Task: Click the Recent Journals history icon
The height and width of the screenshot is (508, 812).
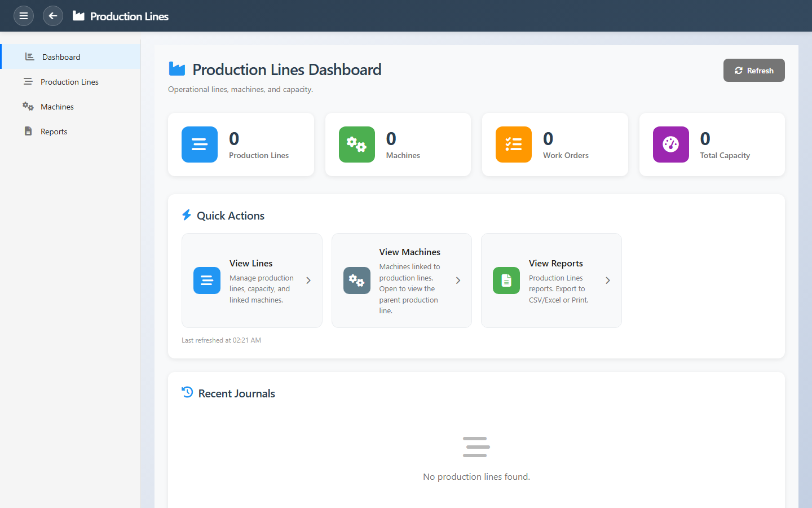Action: 187,392
